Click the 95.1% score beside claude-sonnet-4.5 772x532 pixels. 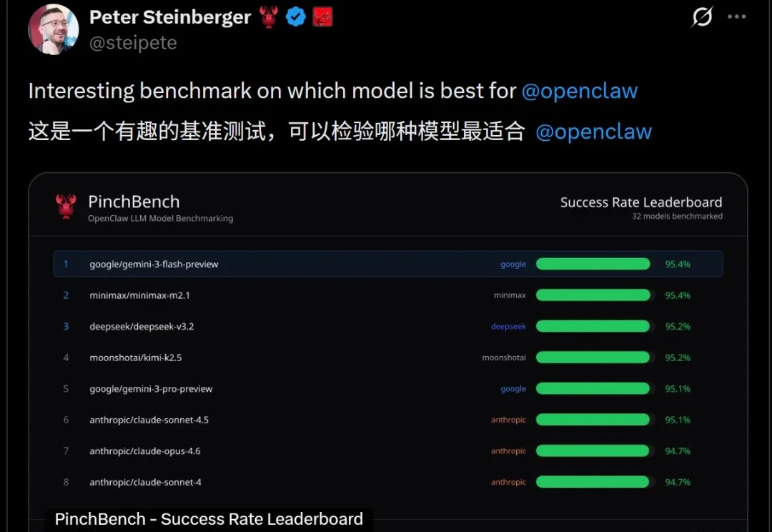[x=677, y=420]
